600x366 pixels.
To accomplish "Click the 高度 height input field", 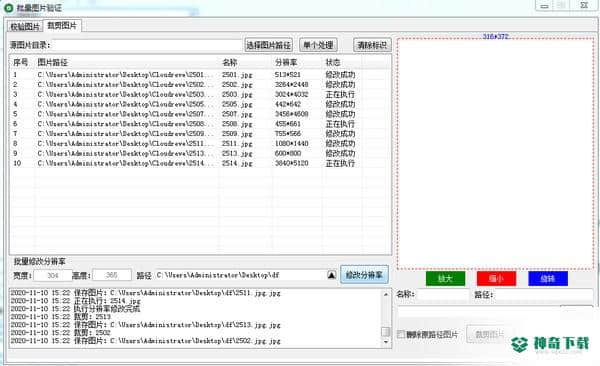I will pos(111,275).
